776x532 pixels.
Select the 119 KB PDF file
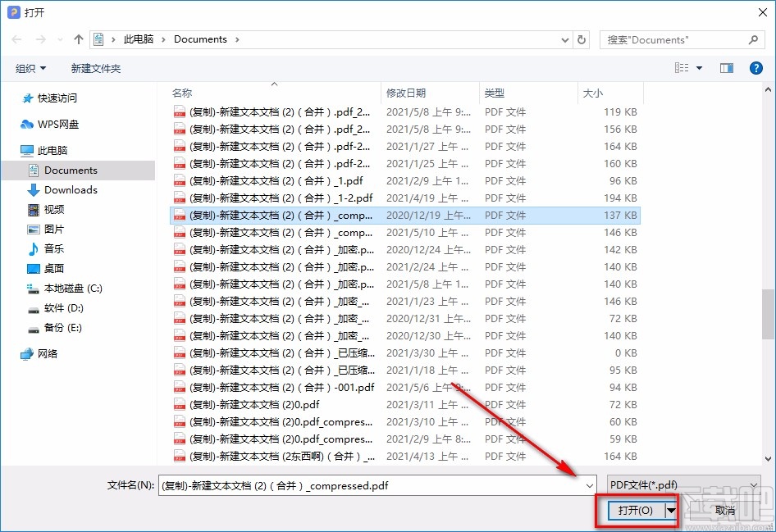[x=405, y=112]
